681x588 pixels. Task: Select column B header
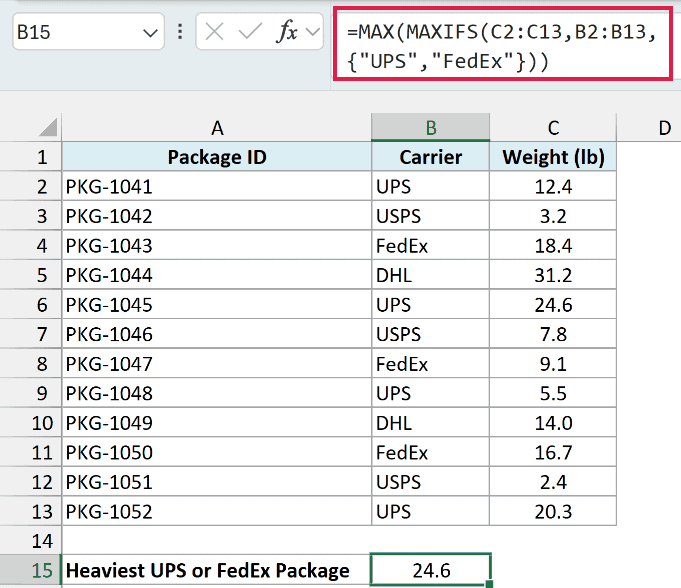(430, 128)
